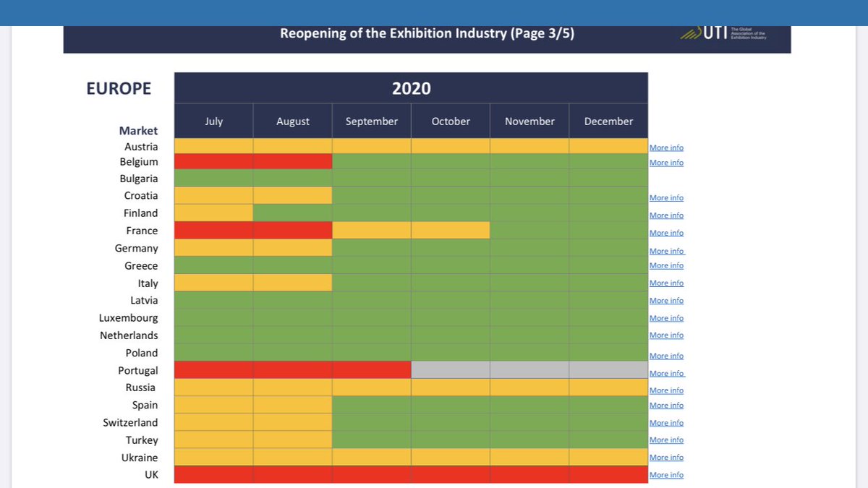Select the Finland market label

pyautogui.click(x=140, y=213)
